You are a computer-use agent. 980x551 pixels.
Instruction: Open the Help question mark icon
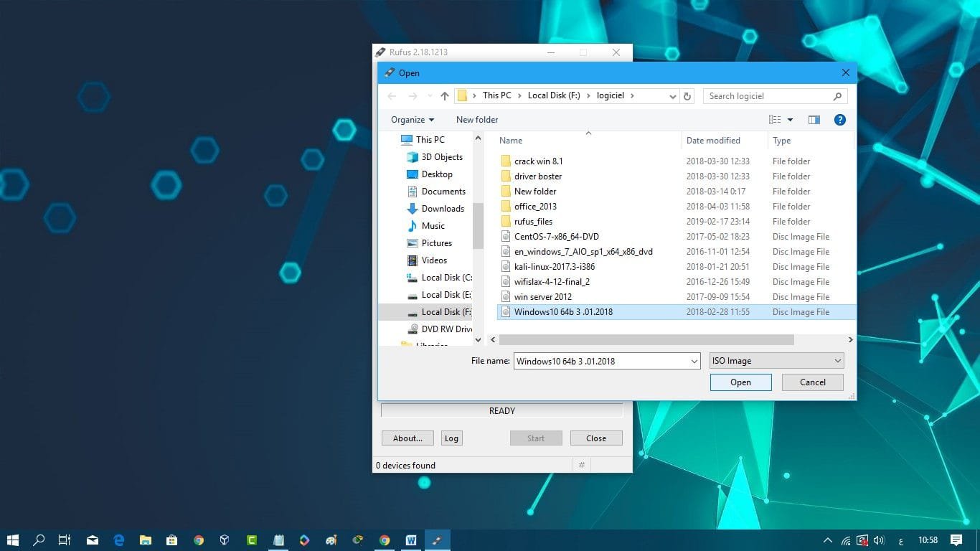click(x=839, y=120)
